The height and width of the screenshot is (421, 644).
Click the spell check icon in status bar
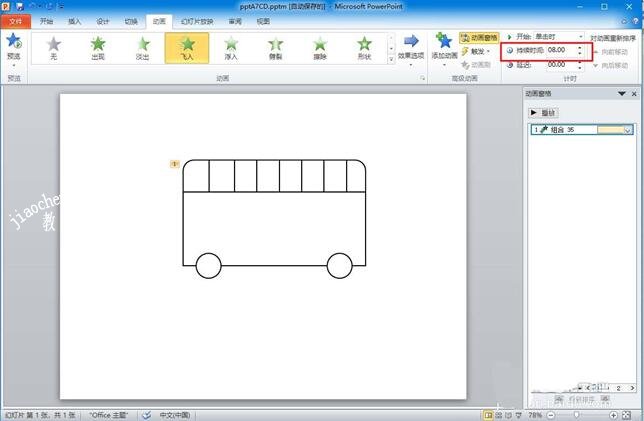point(147,415)
